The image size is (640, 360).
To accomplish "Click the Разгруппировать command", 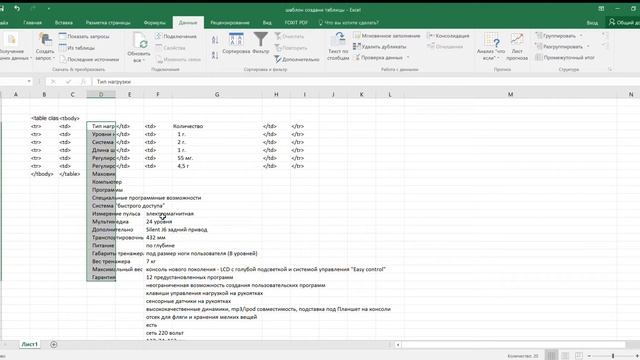I will coord(559,47).
